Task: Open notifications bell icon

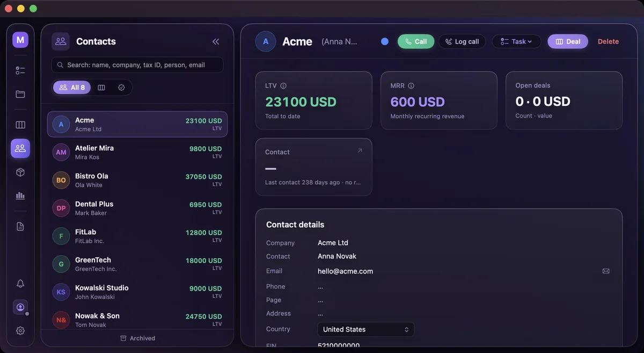Action: tap(20, 284)
